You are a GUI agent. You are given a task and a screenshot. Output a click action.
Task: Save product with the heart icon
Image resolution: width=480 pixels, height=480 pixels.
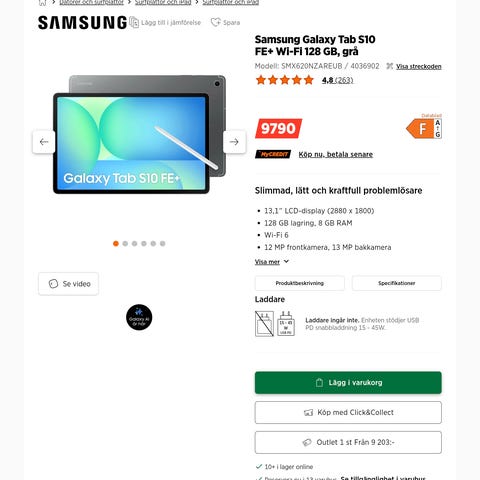[225, 22]
